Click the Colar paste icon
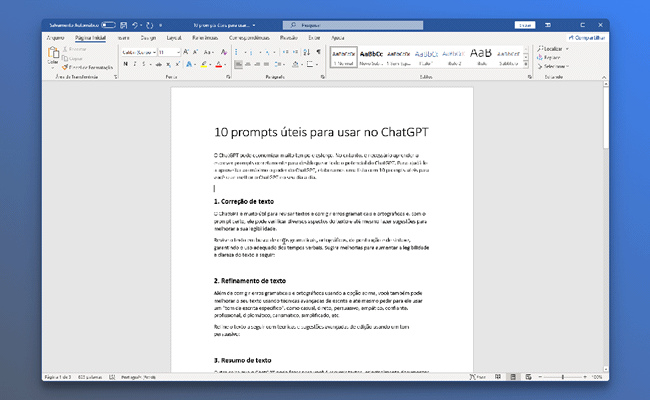This screenshot has height=400, width=650. tap(53, 53)
